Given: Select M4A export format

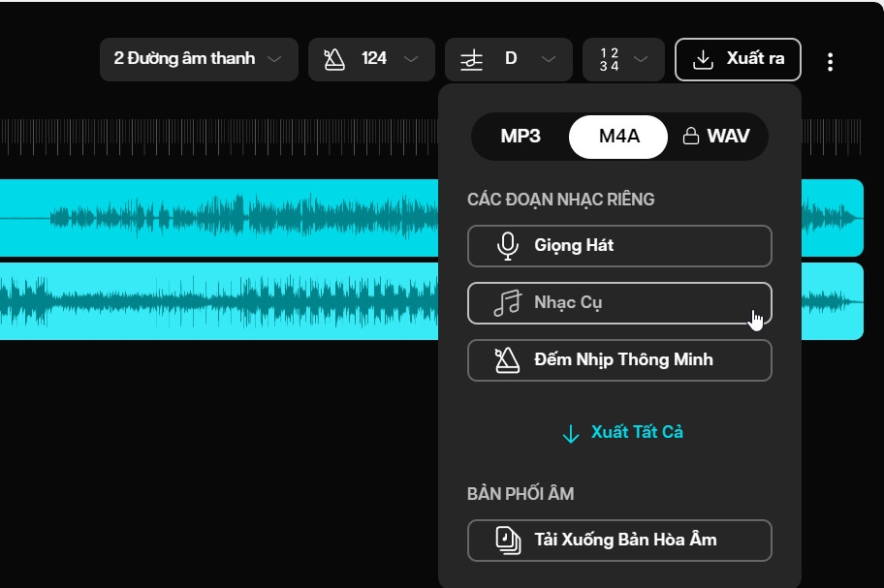Looking at the screenshot, I should pyautogui.click(x=618, y=137).
